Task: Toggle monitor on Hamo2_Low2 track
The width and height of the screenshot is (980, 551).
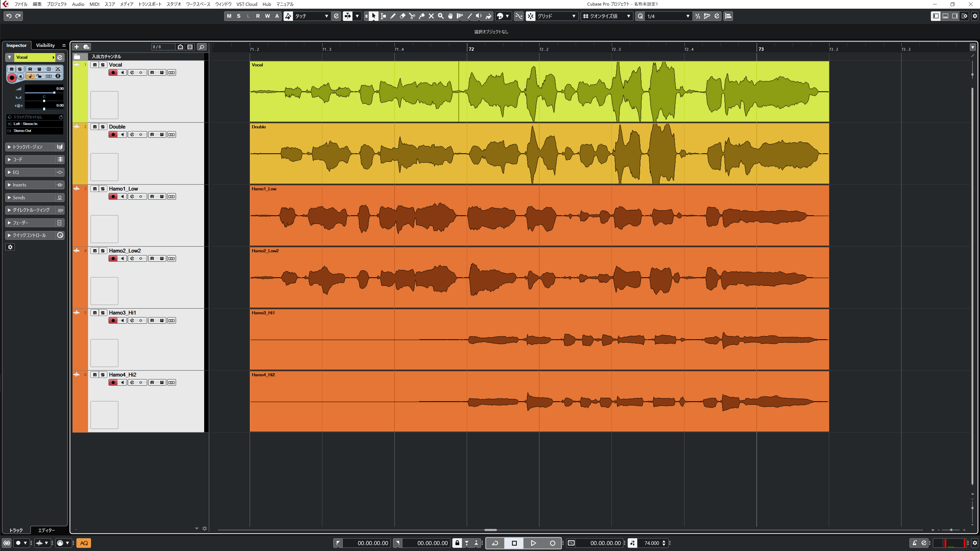Action: (122, 259)
